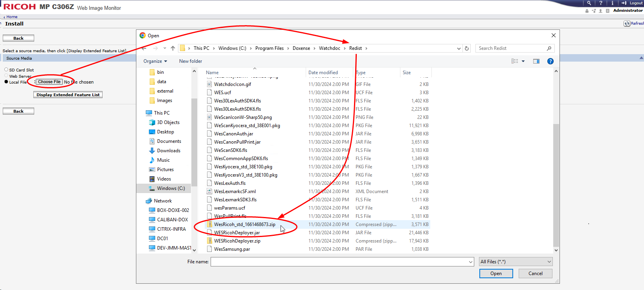Jump to Doxense in breadcrumb path

301,48
